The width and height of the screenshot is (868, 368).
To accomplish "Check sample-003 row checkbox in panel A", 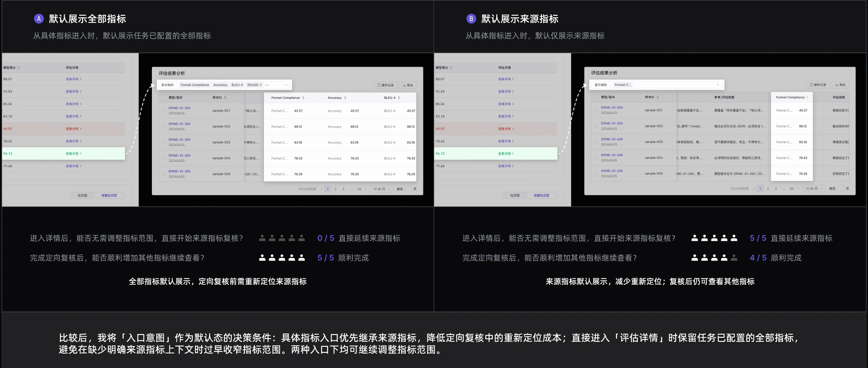I will click(164, 142).
